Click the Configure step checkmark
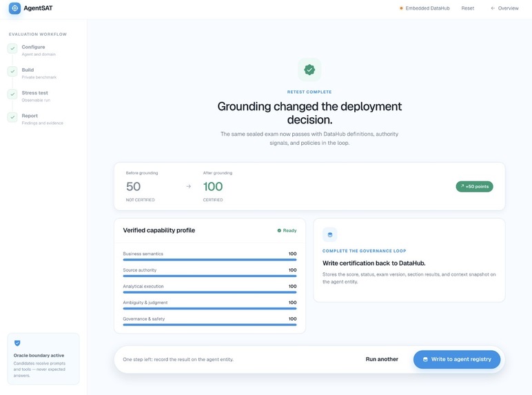532x395 pixels. (x=12, y=48)
